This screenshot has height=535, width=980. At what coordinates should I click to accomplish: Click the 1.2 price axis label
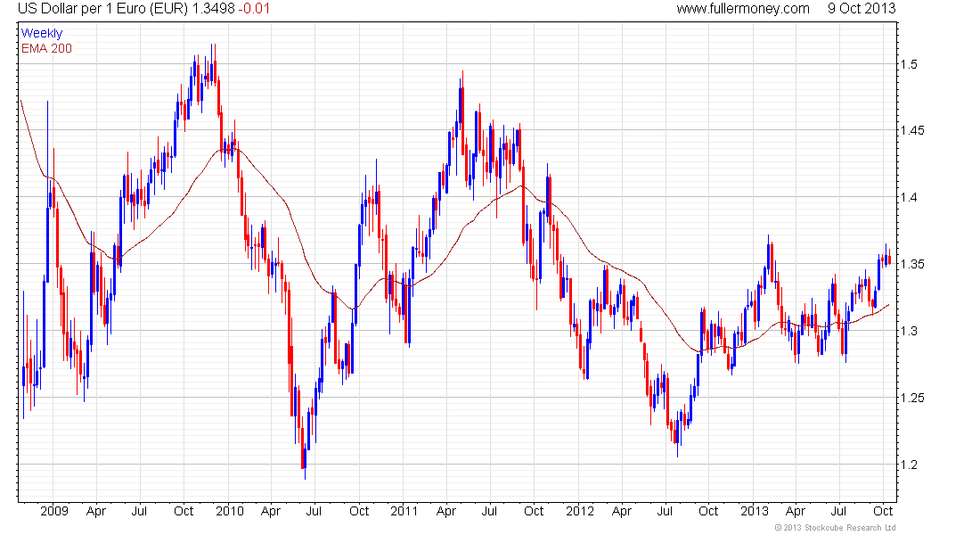[x=909, y=465]
